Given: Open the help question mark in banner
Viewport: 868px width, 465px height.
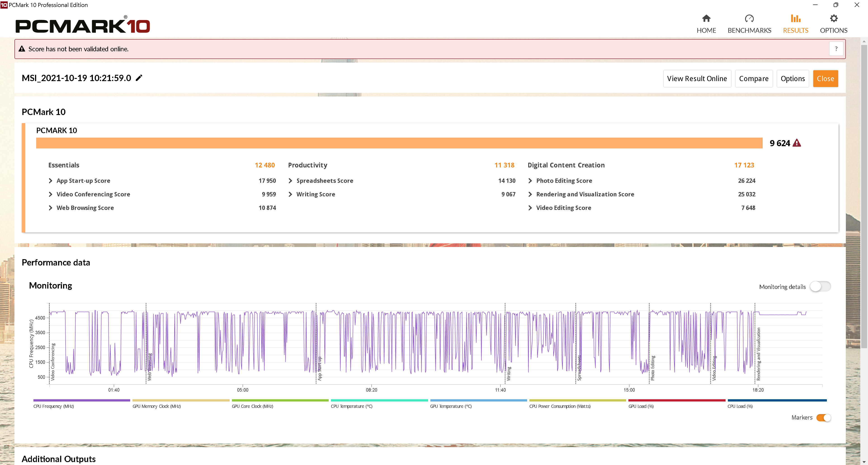Looking at the screenshot, I should coord(836,49).
